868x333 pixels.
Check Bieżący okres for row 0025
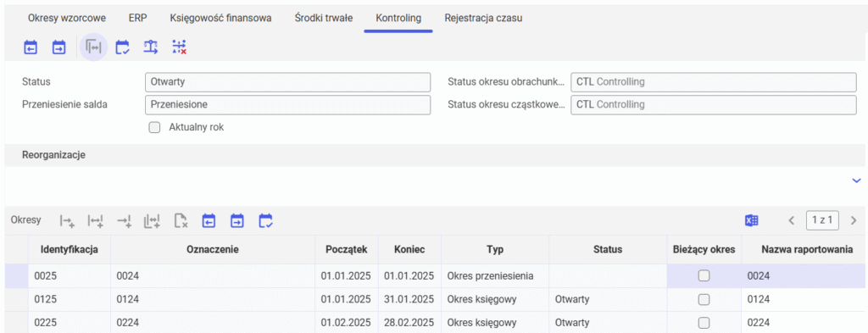point(704,275)
